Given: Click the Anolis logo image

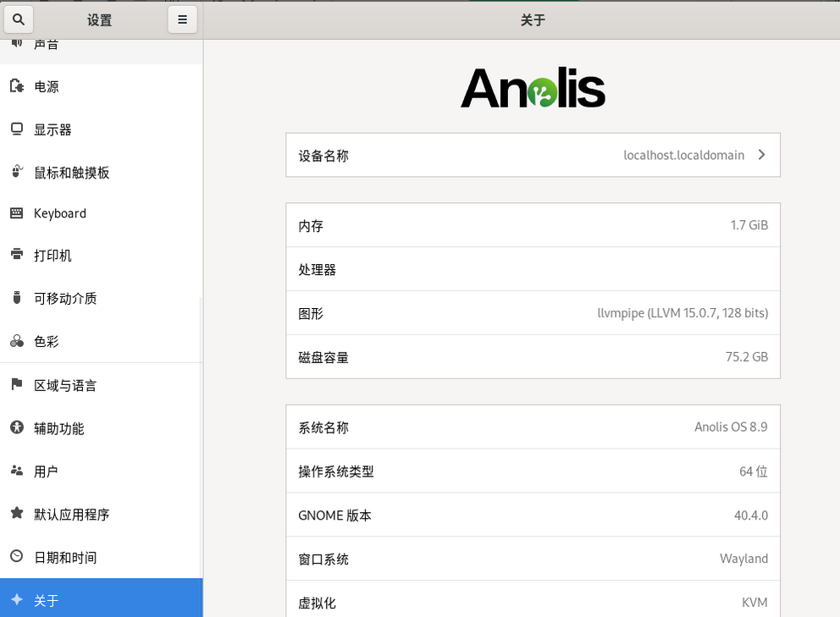Looking at the screenshot, I should coord(533,88).
